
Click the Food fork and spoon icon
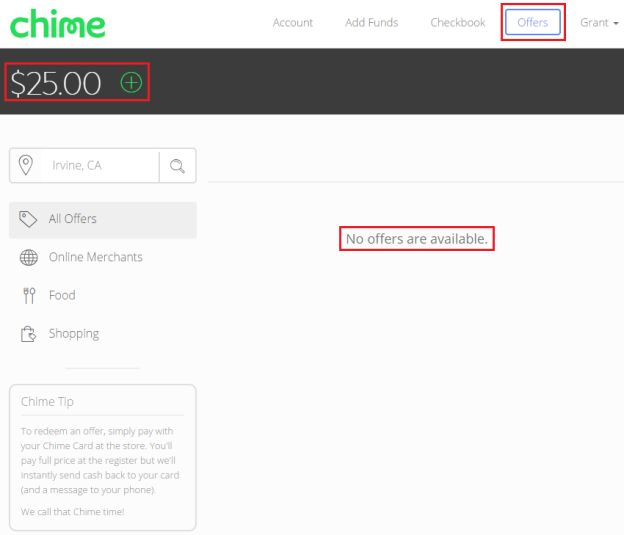29,295
